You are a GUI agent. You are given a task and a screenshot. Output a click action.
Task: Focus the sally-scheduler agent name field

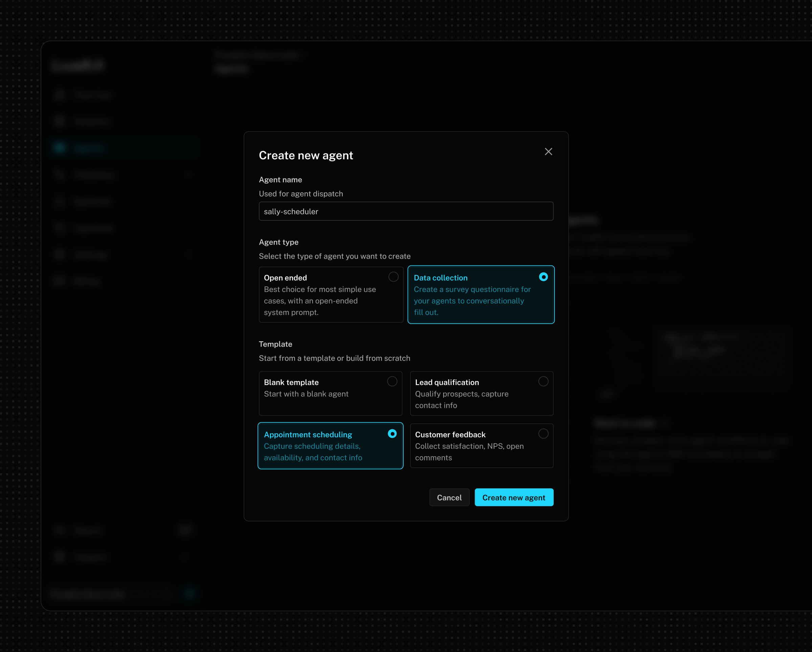click(406, 211)
